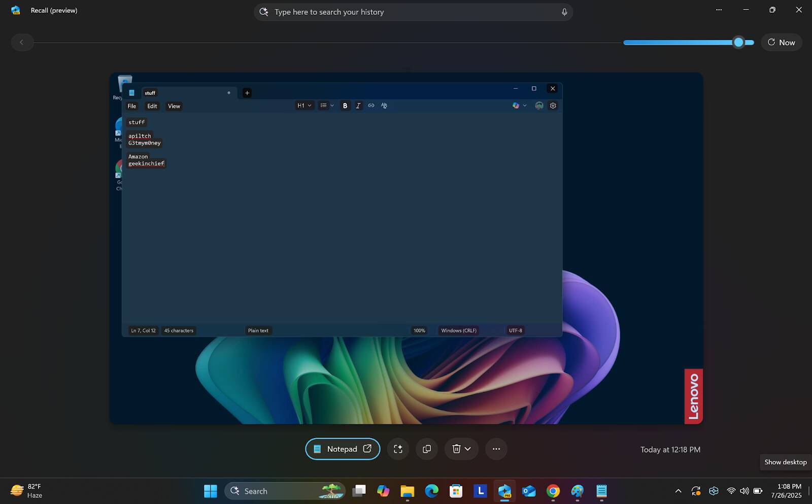Expand the H1 heading dropdown
Viewport: 812px width, 504px height.
coord(304,106)
